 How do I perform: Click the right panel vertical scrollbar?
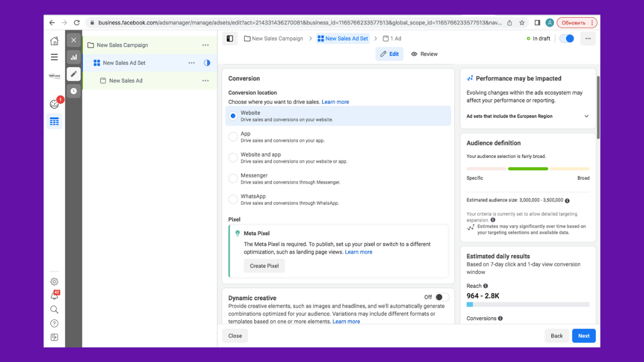[598, 107]
